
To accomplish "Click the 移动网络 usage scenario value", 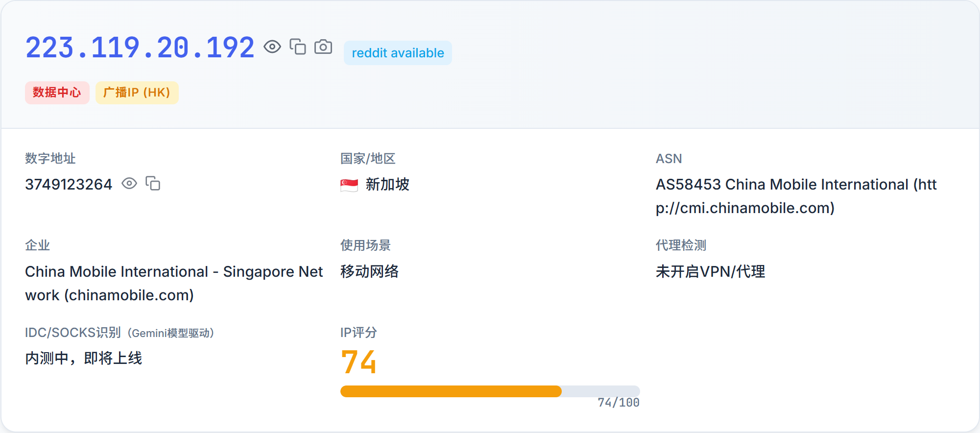I will point(369,271).
